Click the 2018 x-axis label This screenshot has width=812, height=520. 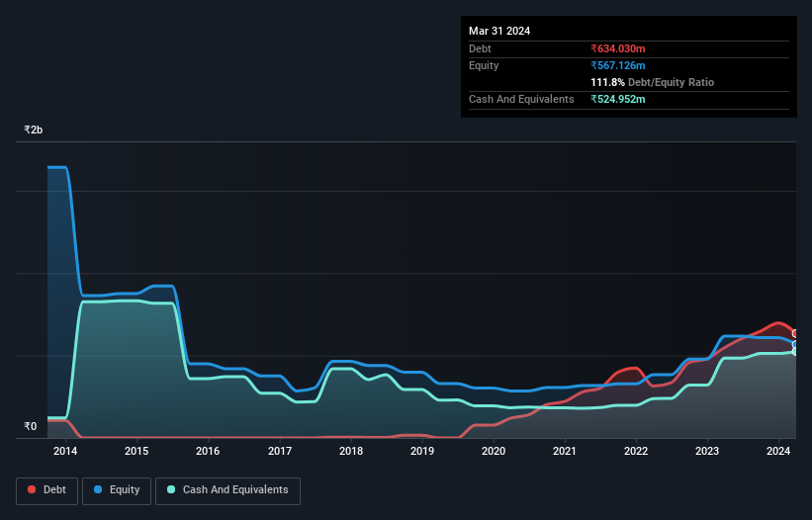pyautogui.click(x=351, y=451)
